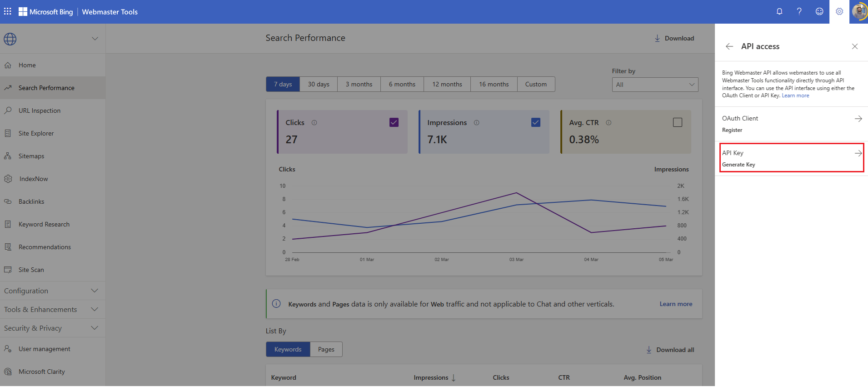Click the user profile avatar
Screen dimensions: 868x392
click(x=858, y=11)
